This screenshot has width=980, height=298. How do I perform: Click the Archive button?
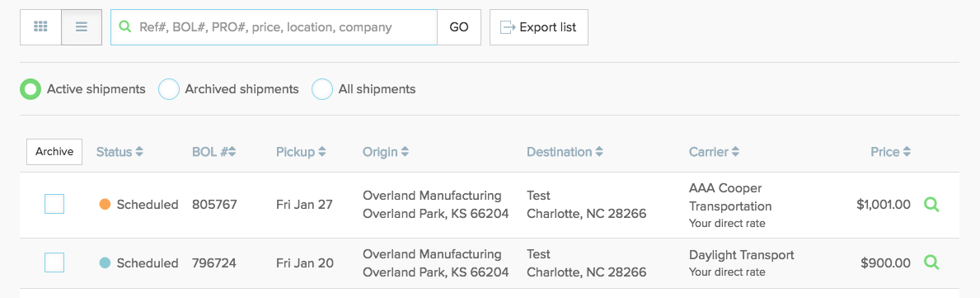tap(54, 152)
